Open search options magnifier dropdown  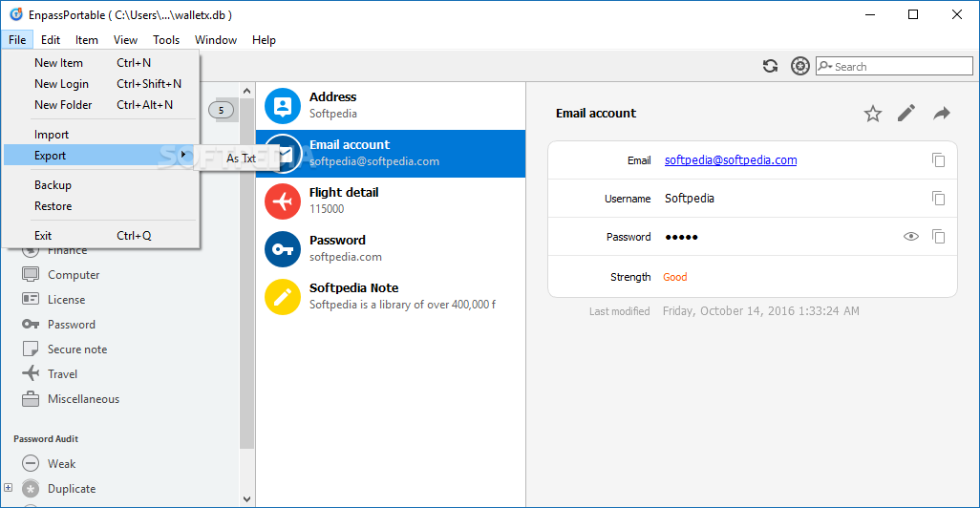click(825, 66)
